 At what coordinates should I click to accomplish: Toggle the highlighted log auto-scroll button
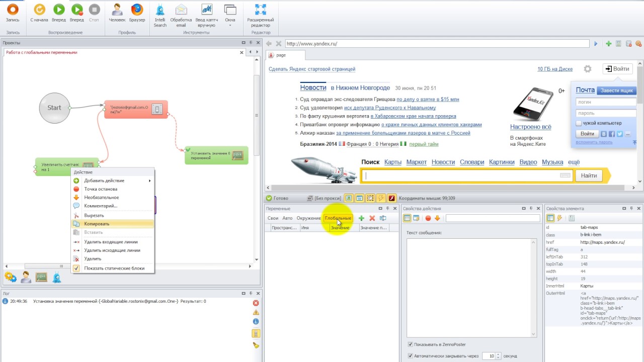pyautogui.click(x=256, y=333)
